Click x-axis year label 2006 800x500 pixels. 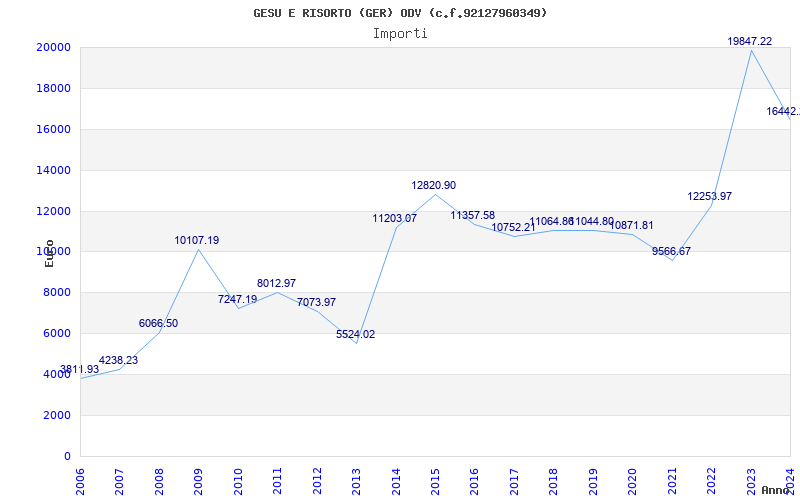point(81,481)
